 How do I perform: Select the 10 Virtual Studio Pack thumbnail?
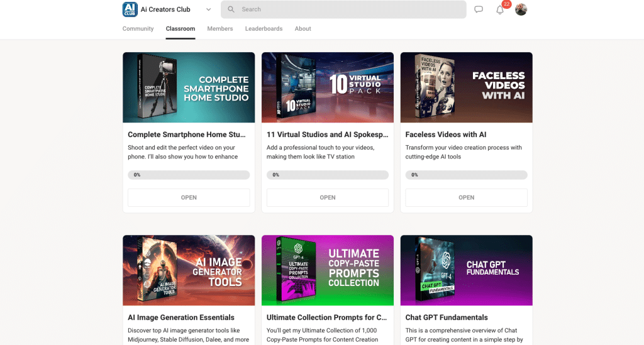pos(328,87)
